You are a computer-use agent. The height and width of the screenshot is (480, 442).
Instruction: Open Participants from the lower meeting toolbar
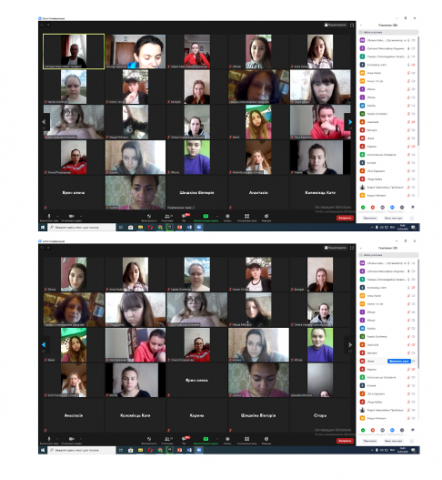click(x=167, y=439)
